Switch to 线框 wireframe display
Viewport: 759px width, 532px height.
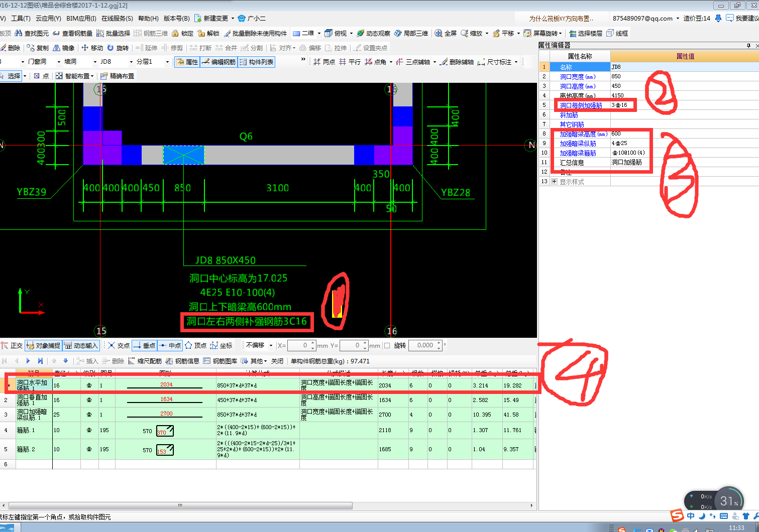click(617, 33)
